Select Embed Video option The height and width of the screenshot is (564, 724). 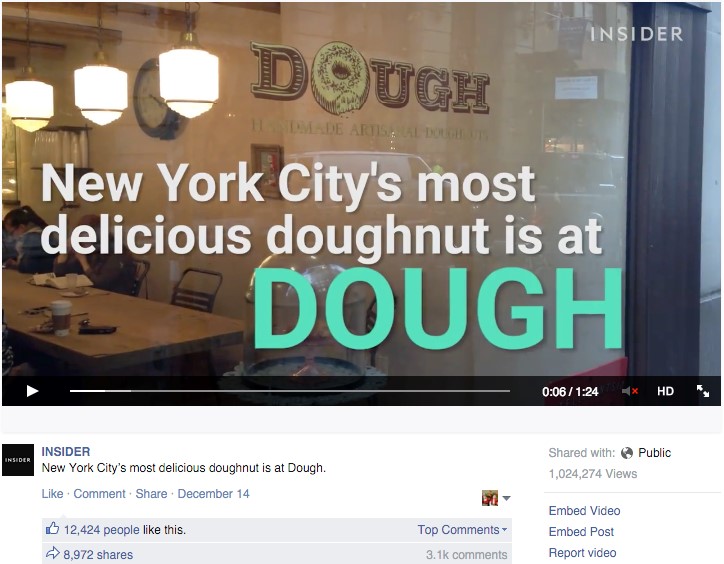click(x=584, y=511)
